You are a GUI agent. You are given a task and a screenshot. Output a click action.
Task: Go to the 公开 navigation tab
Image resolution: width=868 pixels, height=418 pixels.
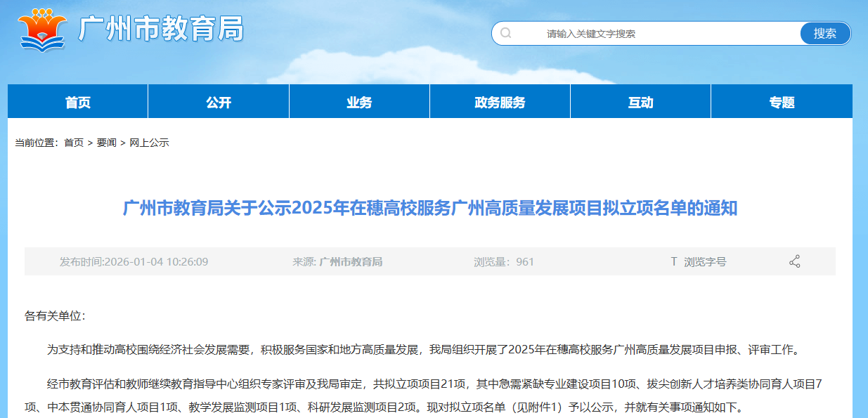click(219, 103)
